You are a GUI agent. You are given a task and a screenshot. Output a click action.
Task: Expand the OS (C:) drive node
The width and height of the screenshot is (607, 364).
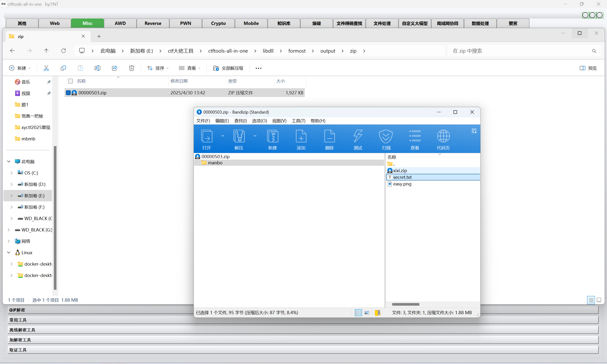[x=12, y=173]
